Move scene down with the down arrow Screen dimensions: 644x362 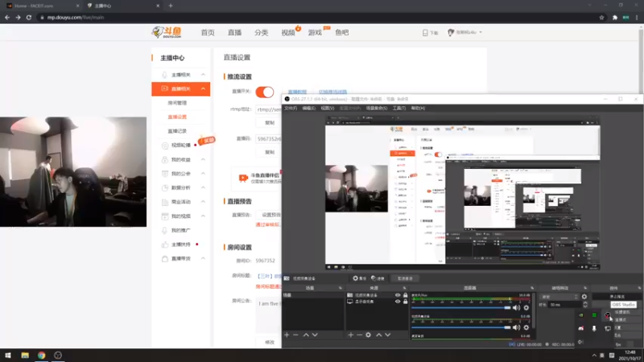[x=315, y=335]
